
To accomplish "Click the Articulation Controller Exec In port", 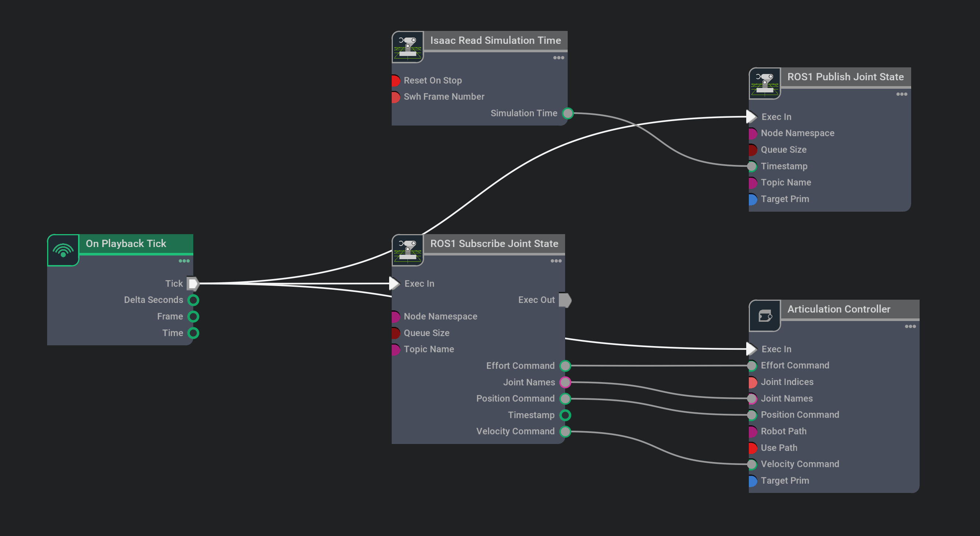I will coord(752,349).
